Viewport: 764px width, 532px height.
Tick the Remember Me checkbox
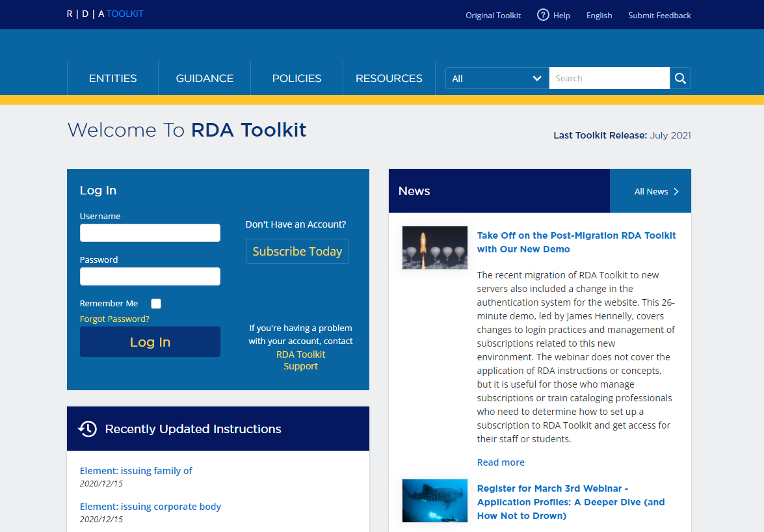[156, 304]
